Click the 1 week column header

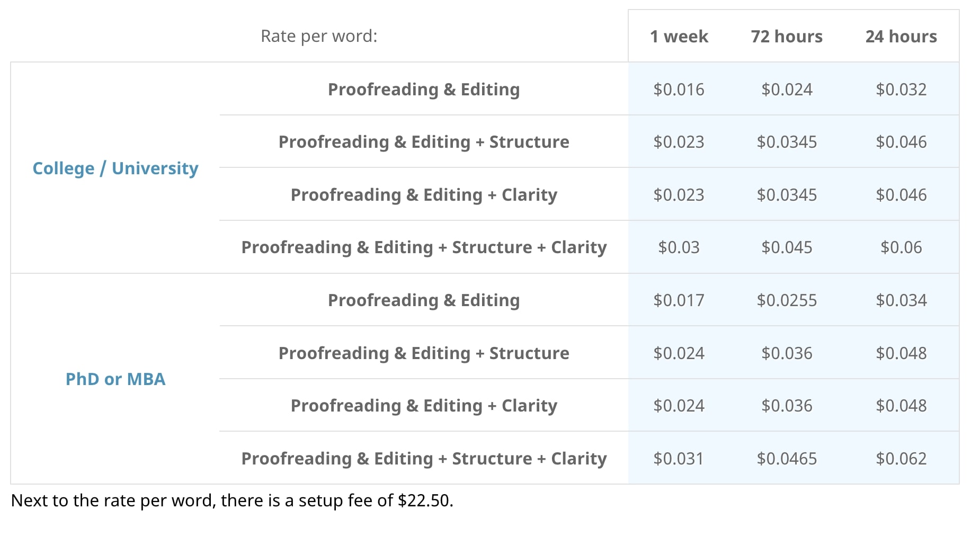pyautogui.click(x=679, y=37)
